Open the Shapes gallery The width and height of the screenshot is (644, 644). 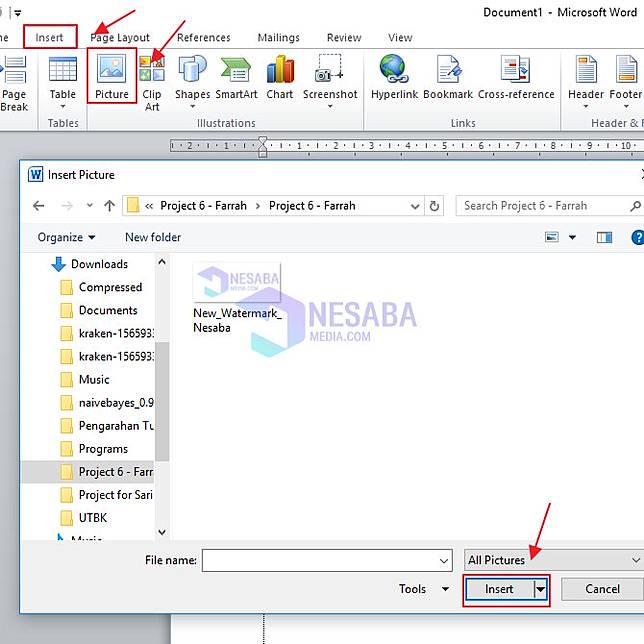pyautogui.click(x=192, y=82)
